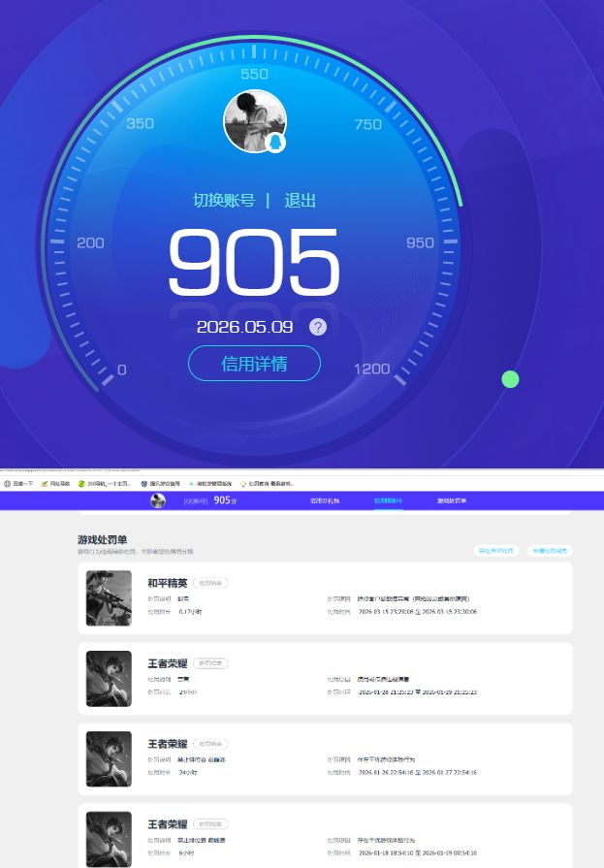This screenshot has width=604, height=868.
Task: Click the question mark help icon by date
Action: point(318,327)
